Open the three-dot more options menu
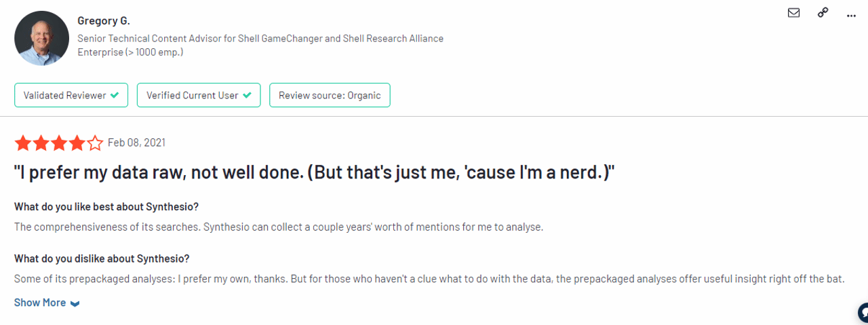This screenshot has height=325, width=868. tap(852, 14)
